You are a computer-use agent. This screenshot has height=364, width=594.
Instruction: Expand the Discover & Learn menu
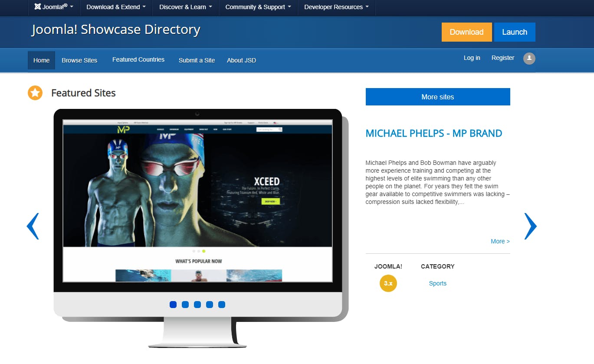(x=186, y=7)
